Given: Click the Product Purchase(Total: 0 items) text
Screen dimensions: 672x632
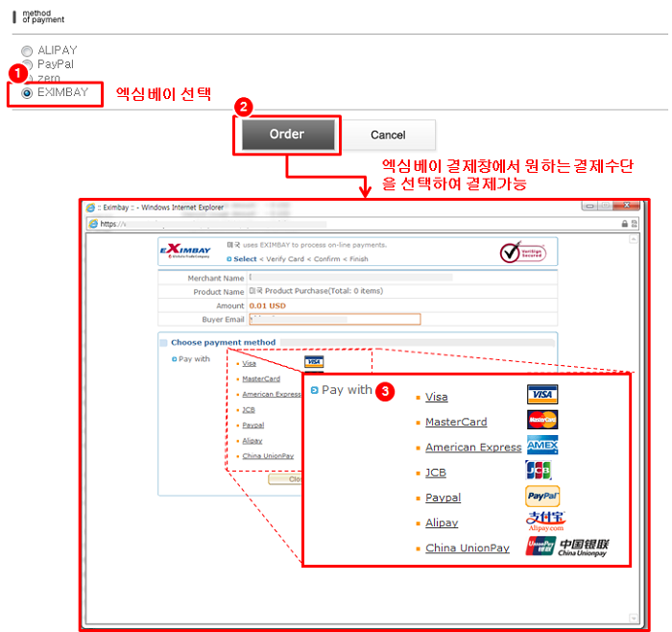Looking at the screenshot, I should pos(324,291).
